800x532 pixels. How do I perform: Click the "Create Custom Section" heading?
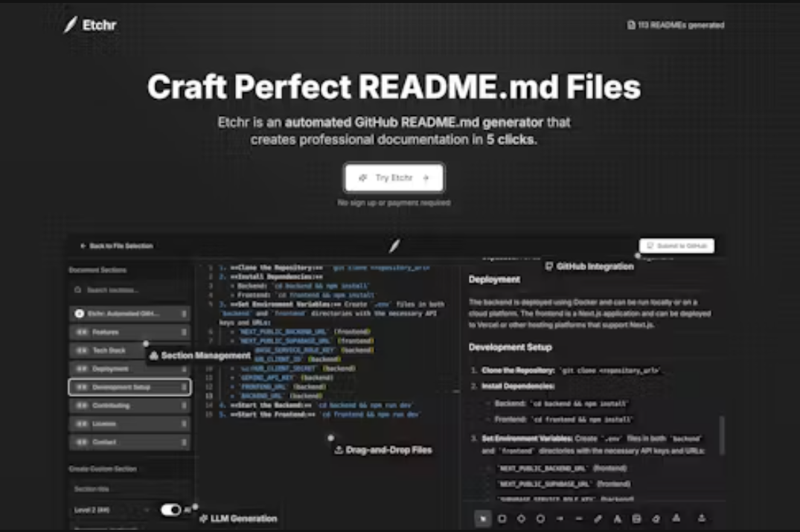103,469
